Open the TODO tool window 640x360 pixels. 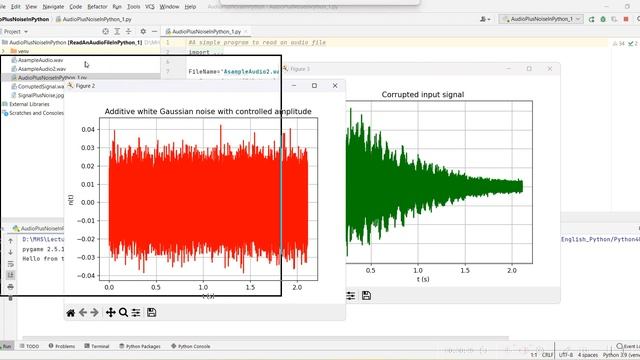click(29, 346)
